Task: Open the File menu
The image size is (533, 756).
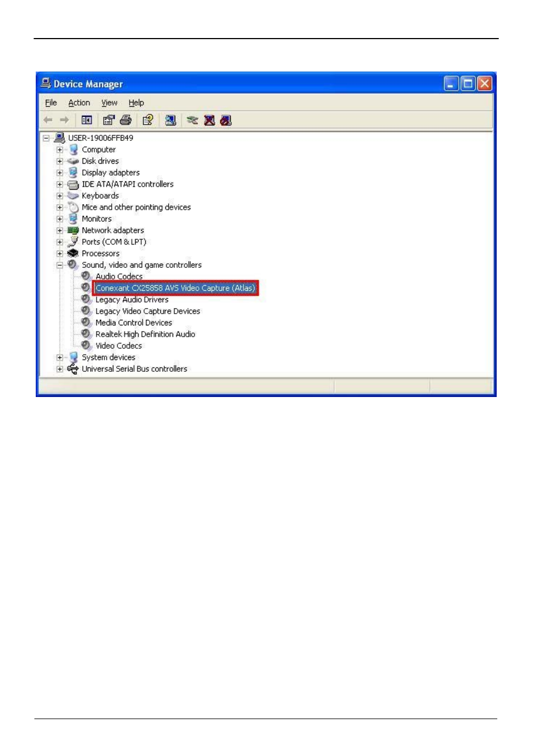Action: (51, 103)
